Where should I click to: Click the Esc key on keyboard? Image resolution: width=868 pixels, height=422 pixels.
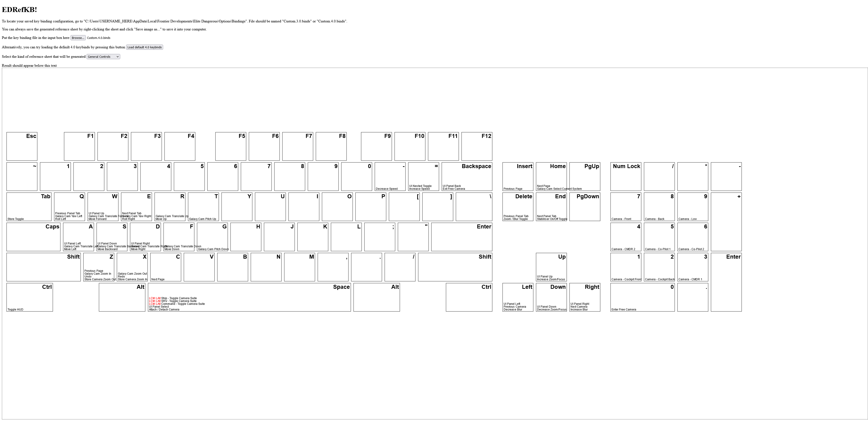[22, 145]
